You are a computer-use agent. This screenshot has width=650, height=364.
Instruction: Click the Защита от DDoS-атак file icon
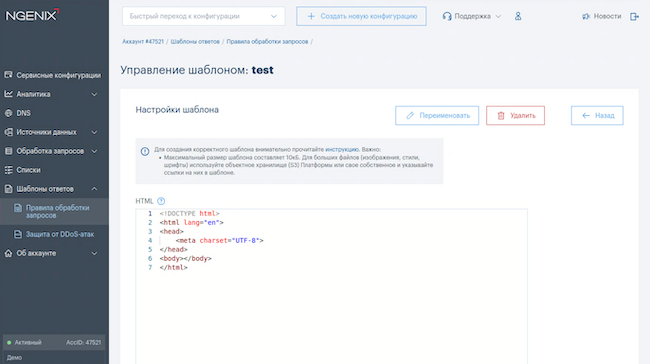tap(18, 234)
